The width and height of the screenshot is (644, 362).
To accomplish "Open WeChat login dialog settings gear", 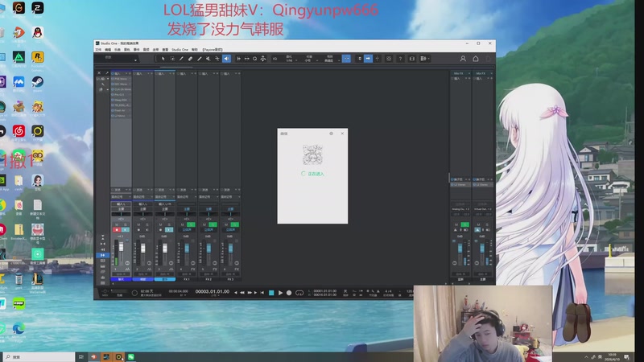I will (x=331, y=134).
